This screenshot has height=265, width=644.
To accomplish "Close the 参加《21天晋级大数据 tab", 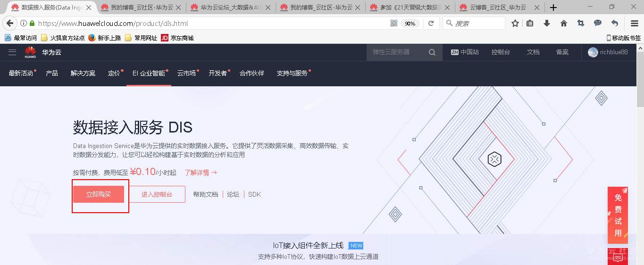I will click(x=448, y=8).
